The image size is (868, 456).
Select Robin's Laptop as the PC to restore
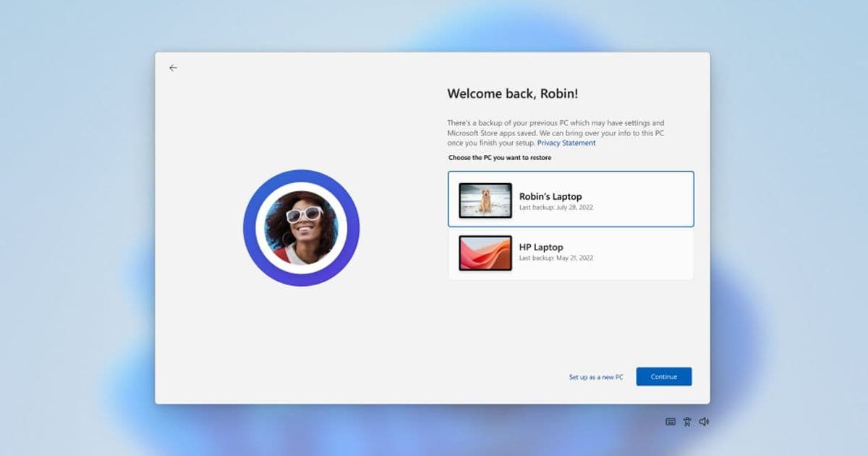[x=570, y=198]
